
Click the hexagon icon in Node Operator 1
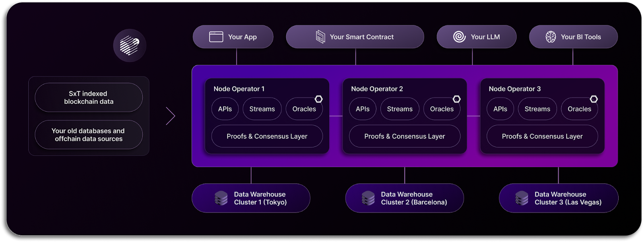pos(319,99)
